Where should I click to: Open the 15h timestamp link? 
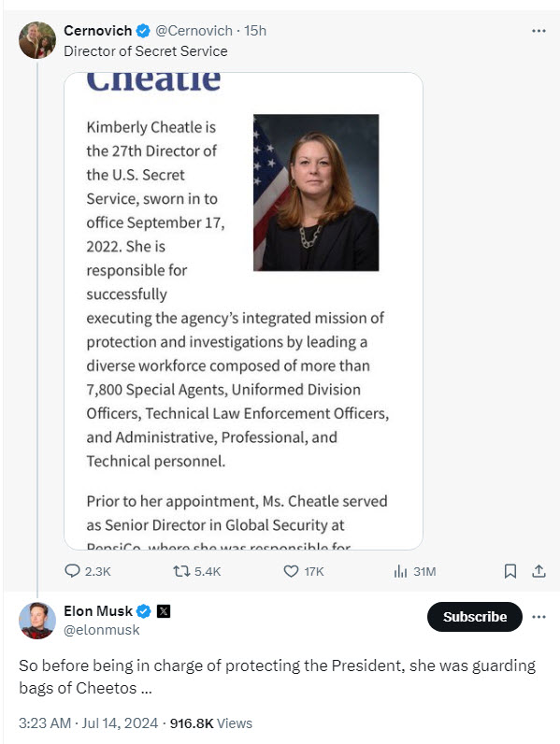(255, 31)
